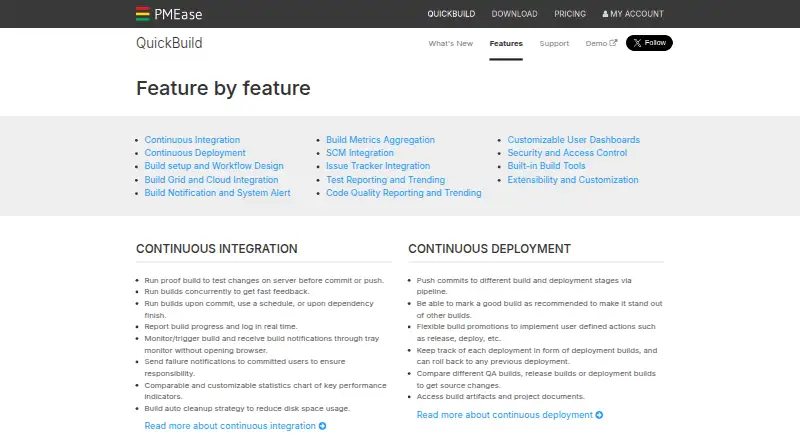Click text 'Build auto cleanup strategy to reduce disk space usage.'
800x440 pixels.
coord(247,408)
